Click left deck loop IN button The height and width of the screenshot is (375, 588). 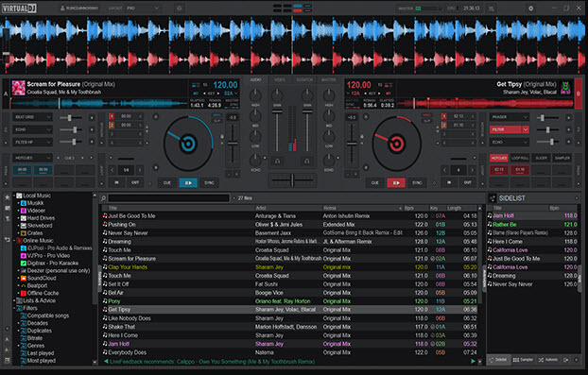coord(116,182)
